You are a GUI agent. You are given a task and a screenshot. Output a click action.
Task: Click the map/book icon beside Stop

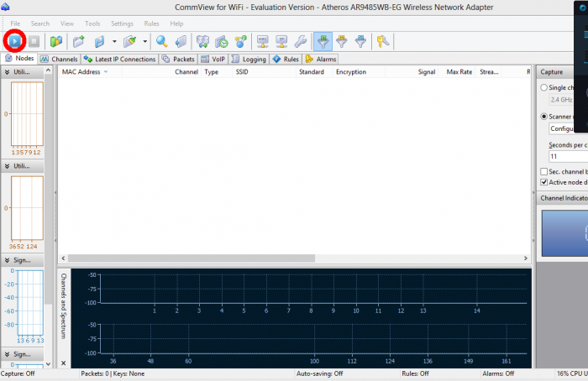point(56,40)
